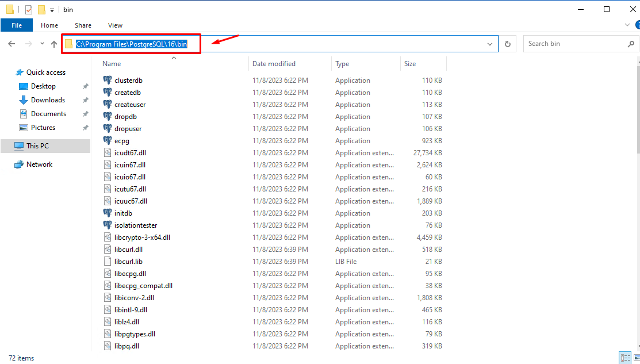This screenshot has height=364, width=640.
Task: Switch to the View tab
Action: [x=115, y=25]
